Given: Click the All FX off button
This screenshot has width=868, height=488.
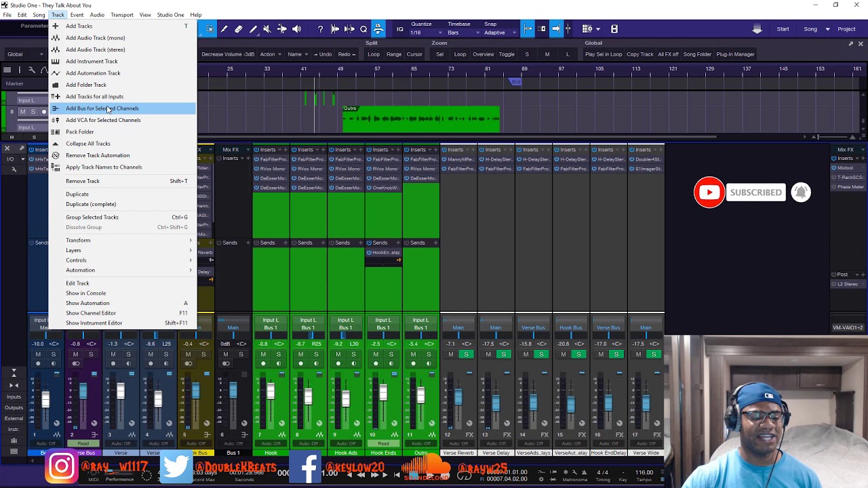Looking at the screenshot, I should click(x=668, y=54).
